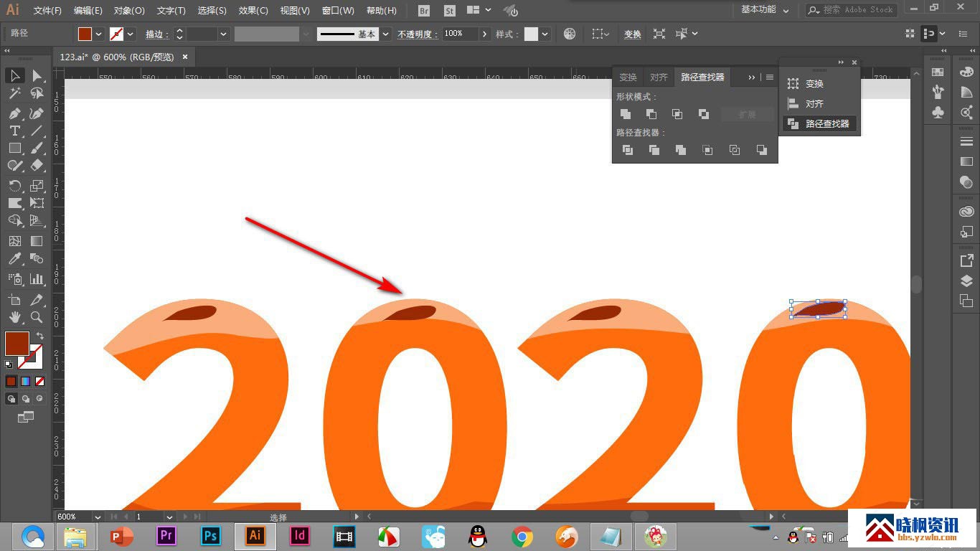Set paint mode to None

click(40, 381)
